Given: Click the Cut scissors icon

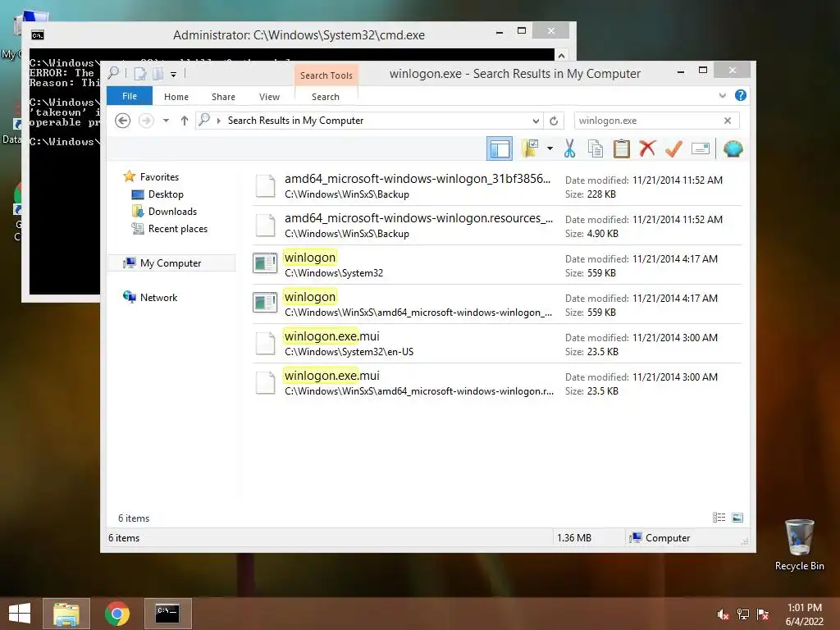Looking at the screenshot, I should 569,148.
